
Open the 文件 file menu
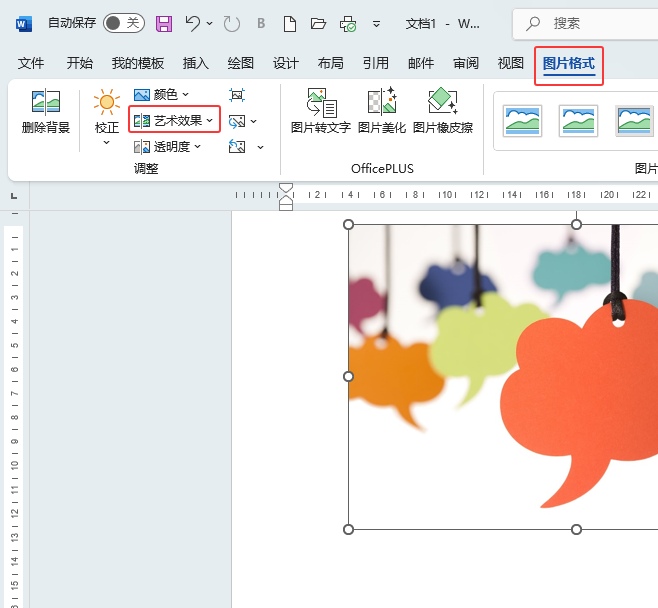(x=31, y=64)
